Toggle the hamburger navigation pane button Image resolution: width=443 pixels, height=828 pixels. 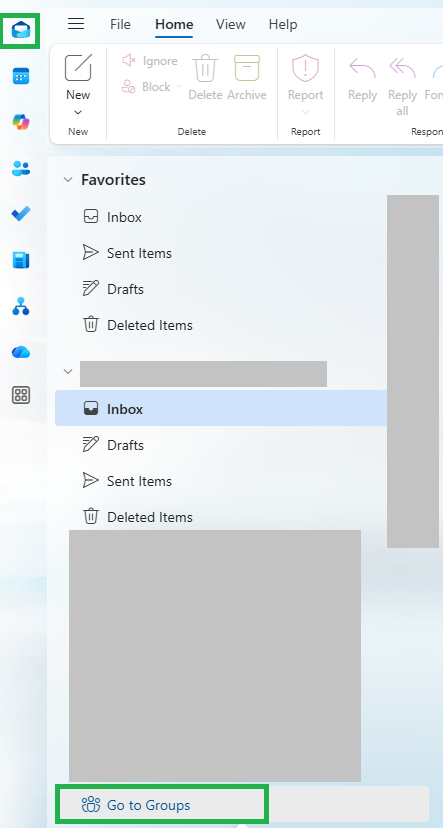(76, 24)
